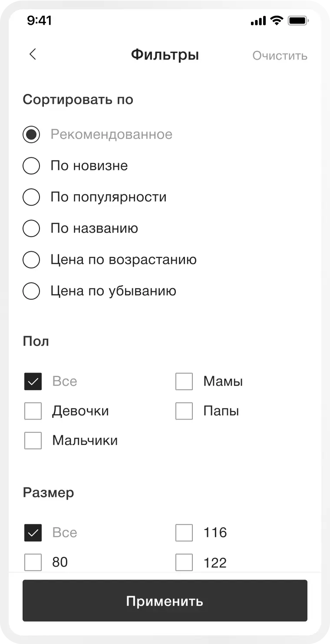330x644 pixels.
Task: Enable the Девочки filter
Action: [33, 411]
